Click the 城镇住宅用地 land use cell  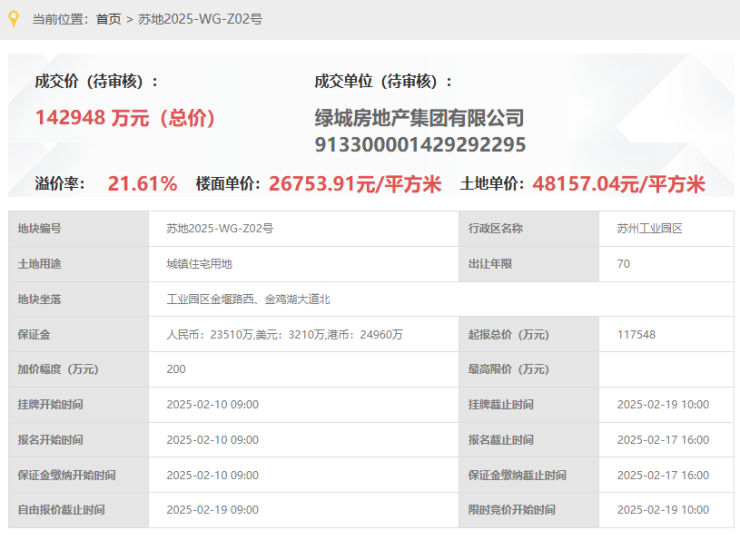pyautogui.click(x=199, y=264)
